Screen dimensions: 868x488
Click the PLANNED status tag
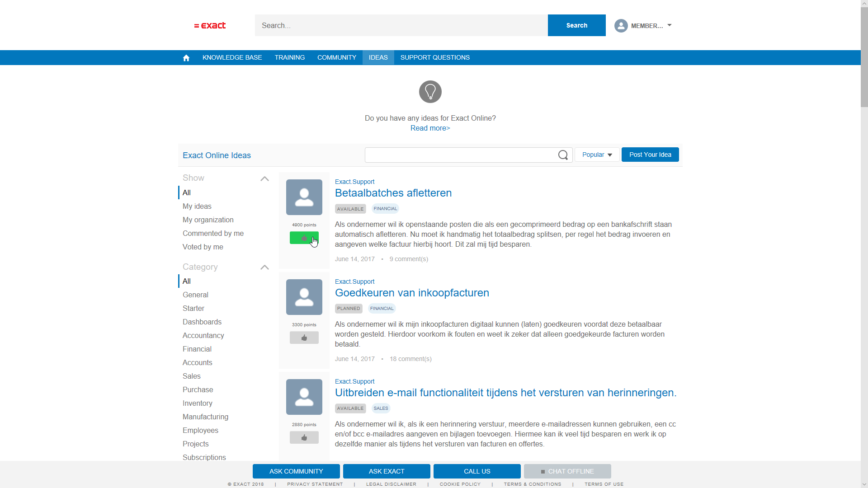pos(349,309)
